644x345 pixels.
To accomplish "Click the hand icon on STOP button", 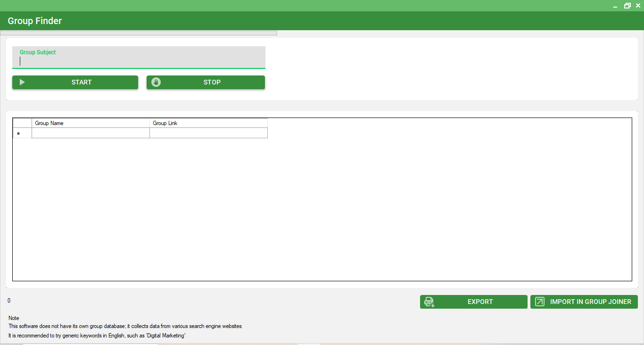I will pyautogui.click(x=156, y=82).
